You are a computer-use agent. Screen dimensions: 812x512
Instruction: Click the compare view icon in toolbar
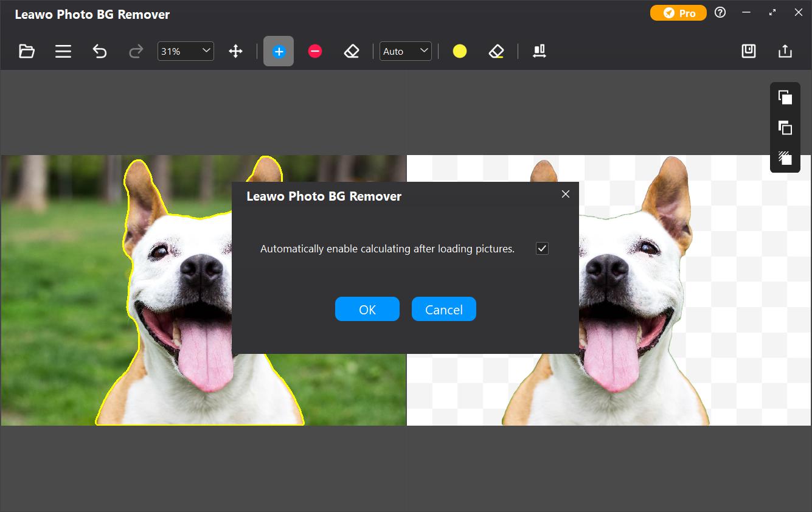pos(539,52)
